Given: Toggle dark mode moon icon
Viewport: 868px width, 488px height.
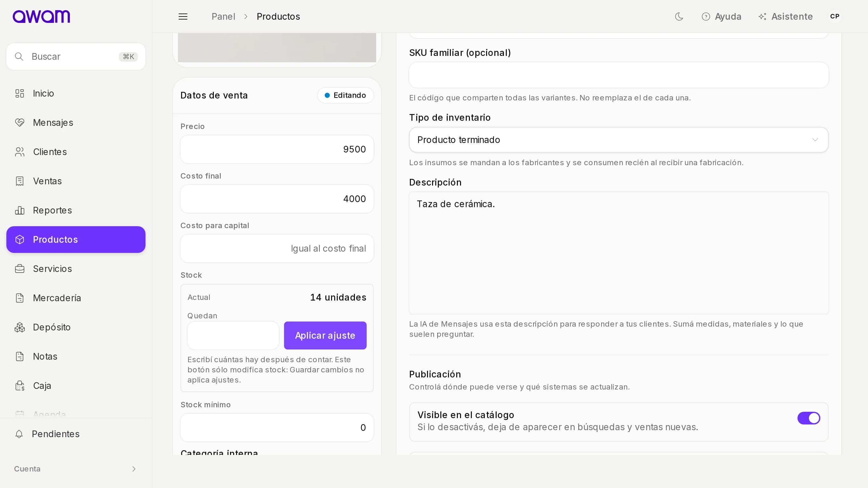Looking at the screenshot, I should [x=679, y=17].
